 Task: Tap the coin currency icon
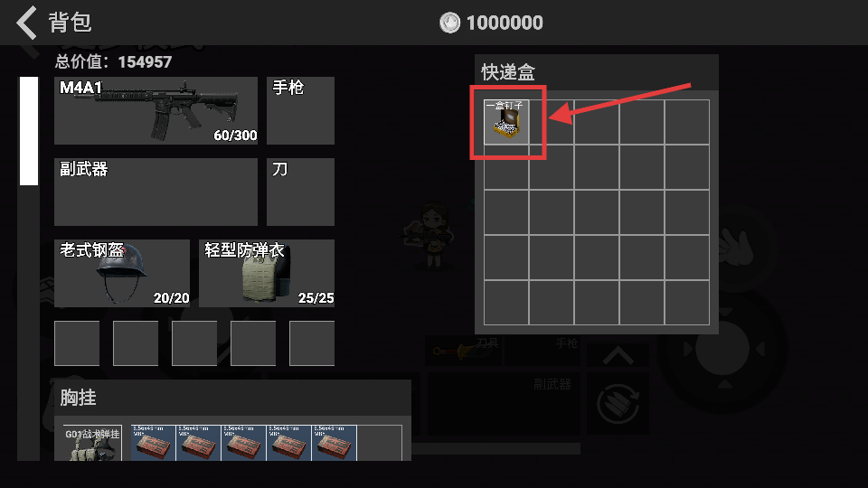[x=450, y=23]
